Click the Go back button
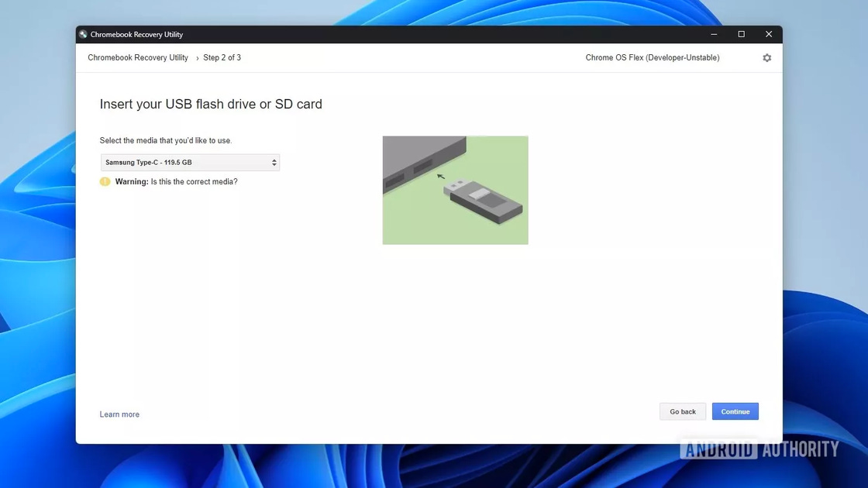 coord(683,411)
